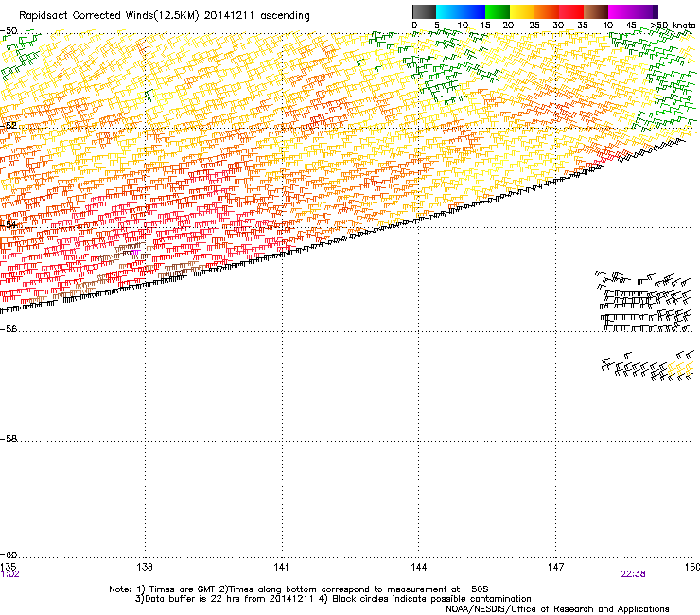Click the legend value '25'
The image size is (700, 615).
click(534, 26)
